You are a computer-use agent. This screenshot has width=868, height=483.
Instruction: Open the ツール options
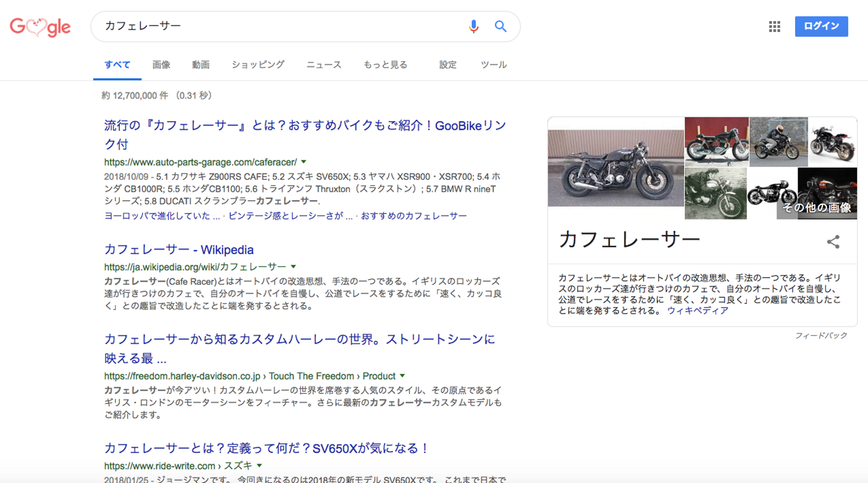(x=494, y=65)
